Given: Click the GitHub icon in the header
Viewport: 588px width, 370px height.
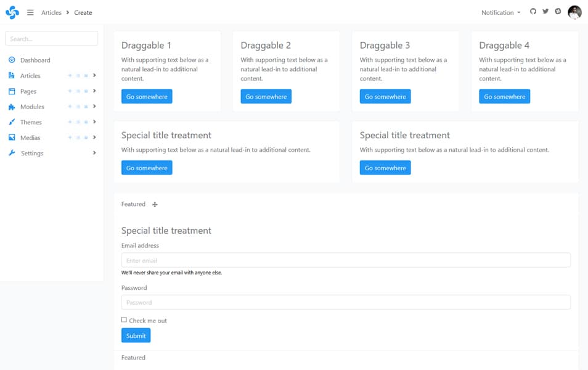Looking at the screenshot, I should pyautogui.click(x=533, y=12).
